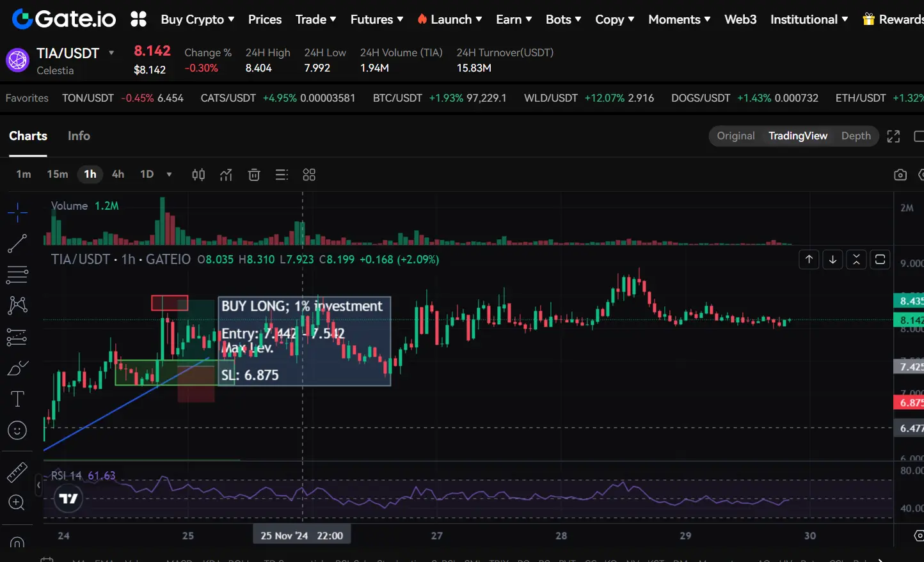Screen dimensions: 924x562
Task: Open the Prices page
Action: [265, 19]
